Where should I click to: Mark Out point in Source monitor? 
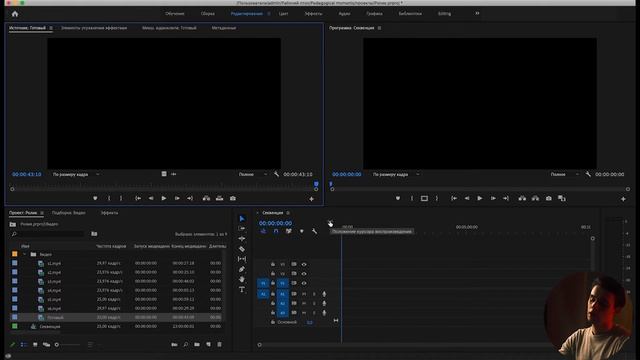pyautogui.click(x=121, y=198)
